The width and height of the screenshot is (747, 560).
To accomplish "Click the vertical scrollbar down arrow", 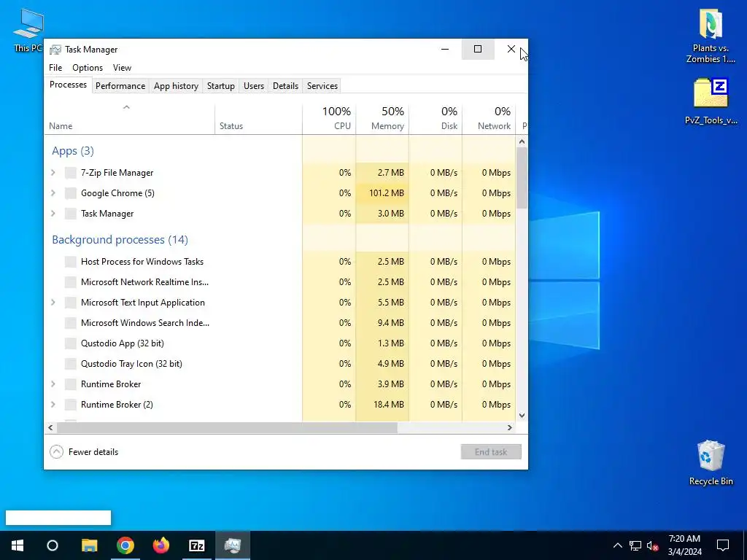I will [x=522, y=415].
